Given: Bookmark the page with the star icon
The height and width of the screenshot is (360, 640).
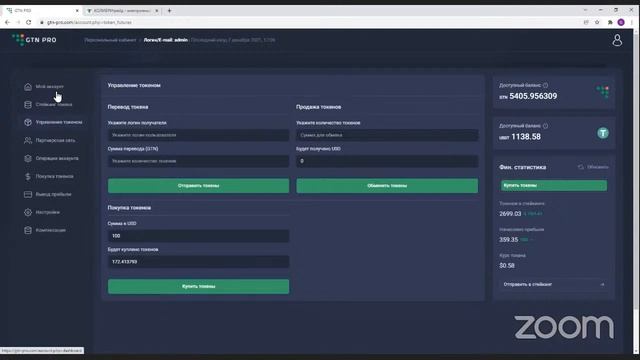Looking at the screenshot, I should 597,22.
